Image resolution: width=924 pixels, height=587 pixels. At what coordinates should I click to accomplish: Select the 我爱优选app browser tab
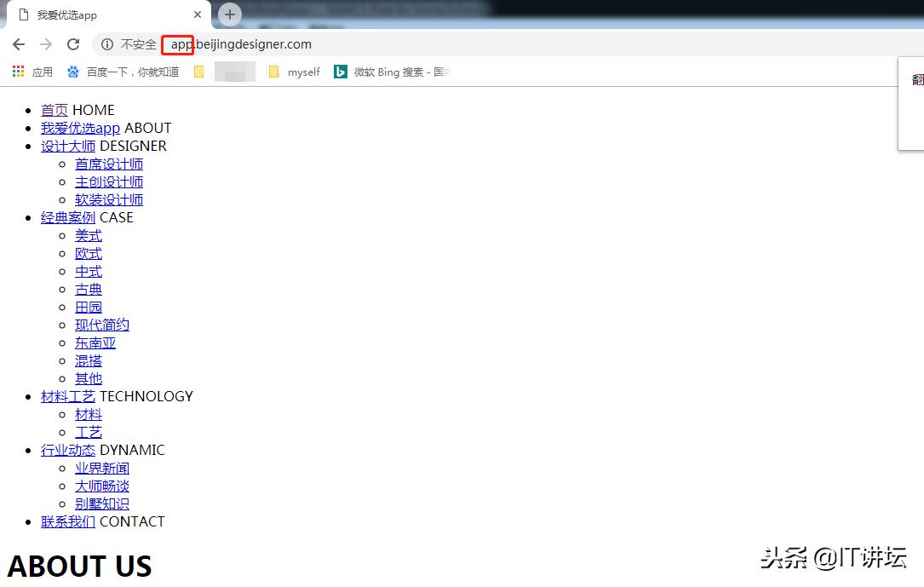coord(106,14)
